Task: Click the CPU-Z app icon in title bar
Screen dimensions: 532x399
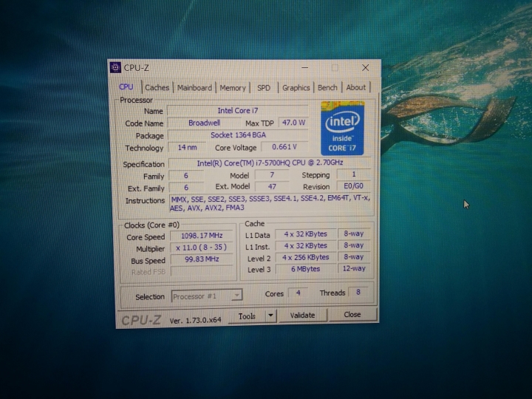Action: [x=115, y=67]
